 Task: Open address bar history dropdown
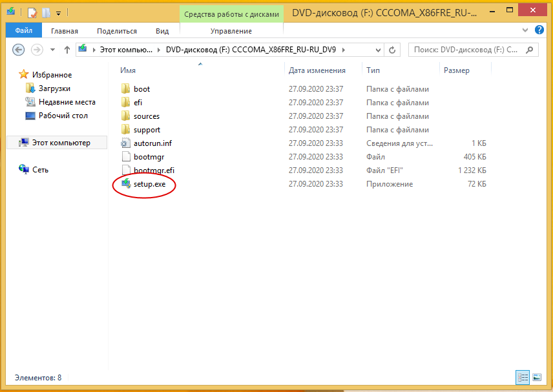pos(378,50)
